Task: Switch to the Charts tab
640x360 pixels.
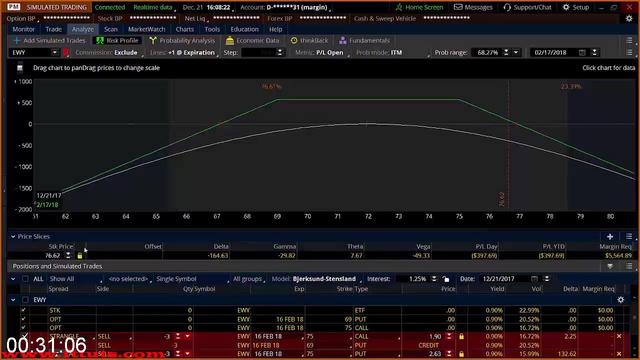Action: pos(184,29)
